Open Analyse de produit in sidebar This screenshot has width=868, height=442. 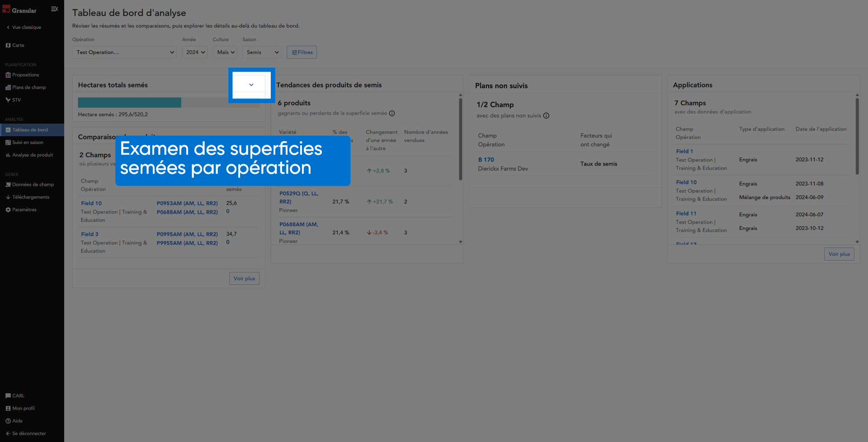point(32,155)
